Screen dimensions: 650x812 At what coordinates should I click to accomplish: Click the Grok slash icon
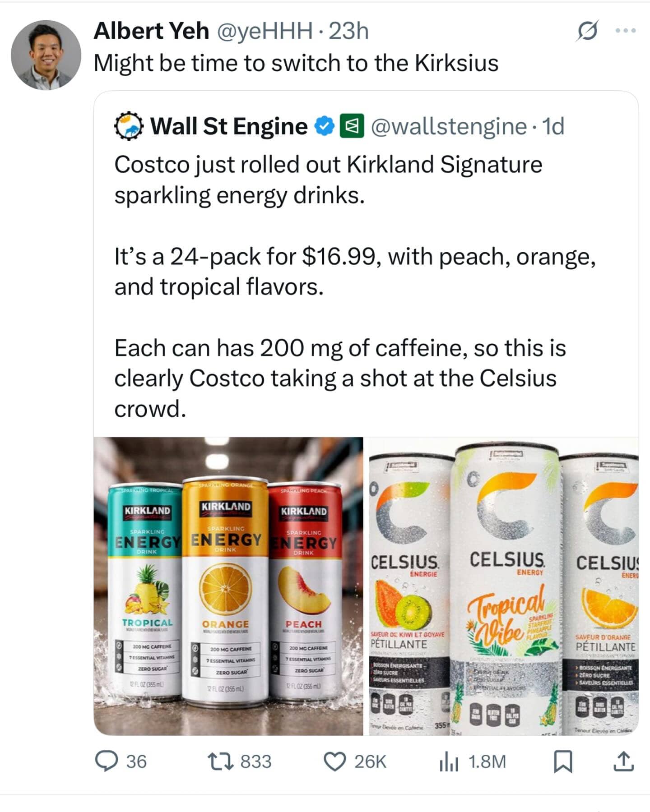(588, 31)
